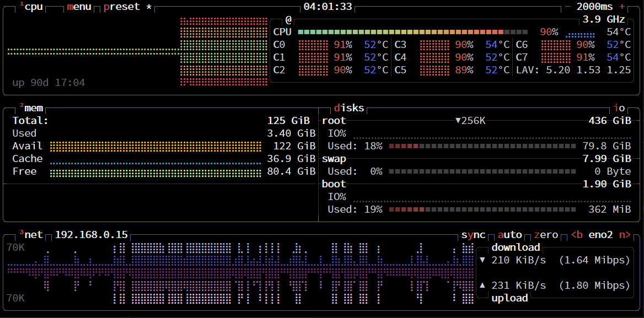Click the Avail memory graph

[x=155, y=146]
